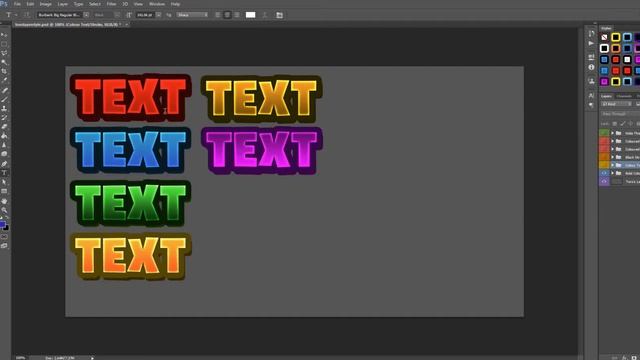Toggle visibility of orange-labeled layer group
Viewport: 640px width, 360px height.
coord(604,157)
